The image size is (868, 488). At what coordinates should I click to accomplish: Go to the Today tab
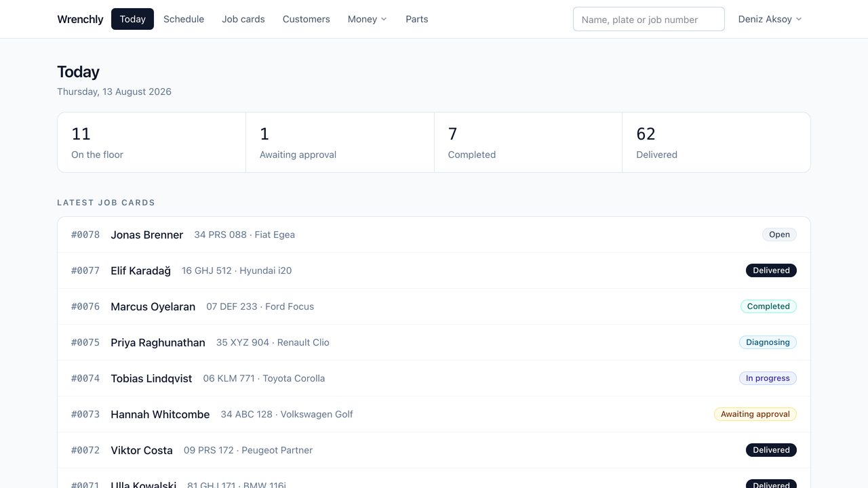click(x=132, y=19)
